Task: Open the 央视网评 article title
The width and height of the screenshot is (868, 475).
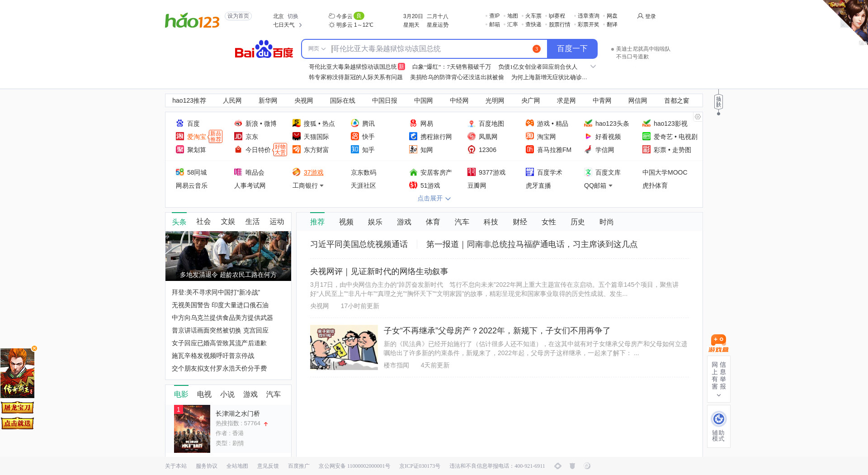Action: (x=379, y=271)
